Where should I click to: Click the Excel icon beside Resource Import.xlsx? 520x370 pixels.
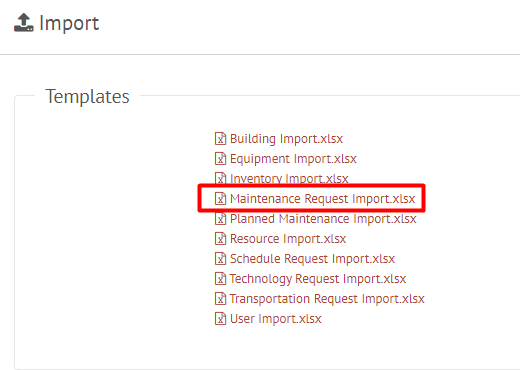[220, 238]
